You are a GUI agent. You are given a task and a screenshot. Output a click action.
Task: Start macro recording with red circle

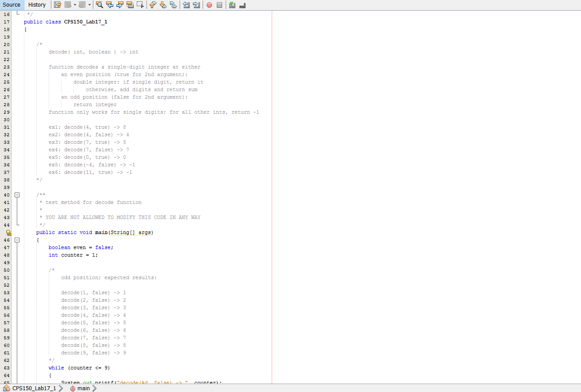(209, 5)
